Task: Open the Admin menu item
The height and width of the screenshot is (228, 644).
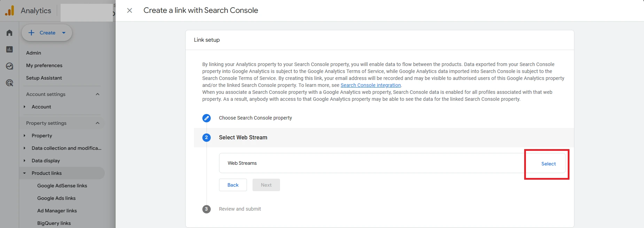Action: (33, 53)
